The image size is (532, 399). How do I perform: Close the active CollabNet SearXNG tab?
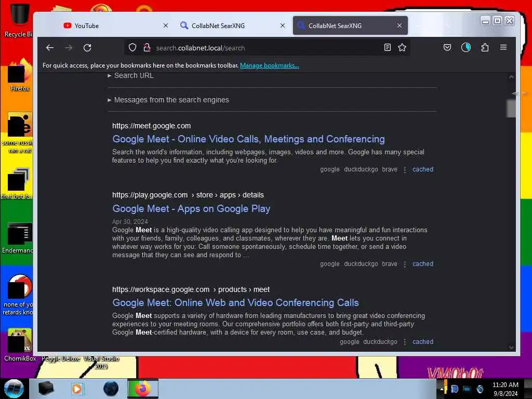pos(400,25)
